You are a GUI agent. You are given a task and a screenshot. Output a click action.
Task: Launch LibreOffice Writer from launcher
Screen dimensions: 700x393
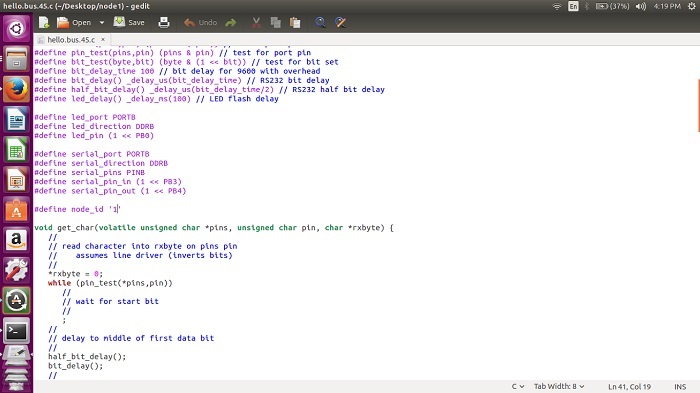coord(17,120)
